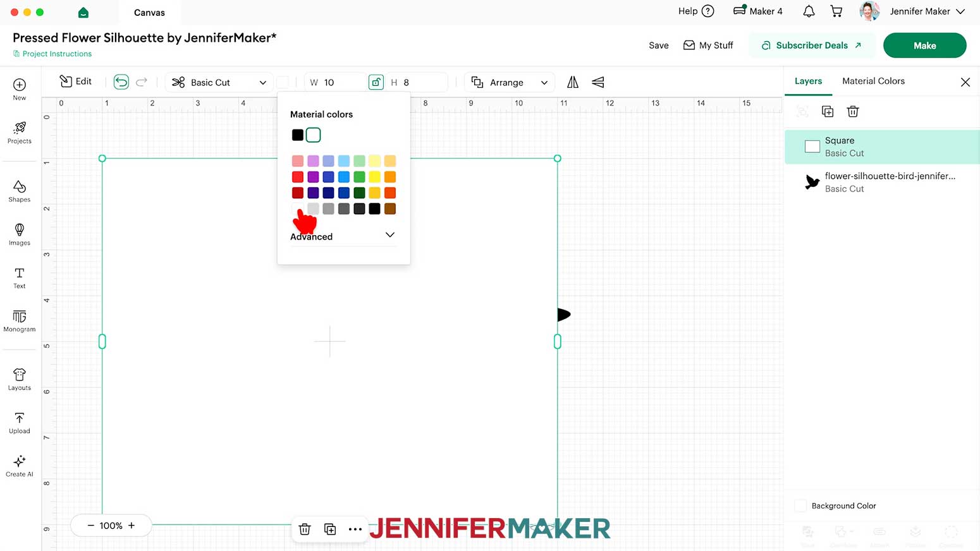Screen dimensions: 980x551
Task: Click the Redo arrow
Action: tap(142, 82)
